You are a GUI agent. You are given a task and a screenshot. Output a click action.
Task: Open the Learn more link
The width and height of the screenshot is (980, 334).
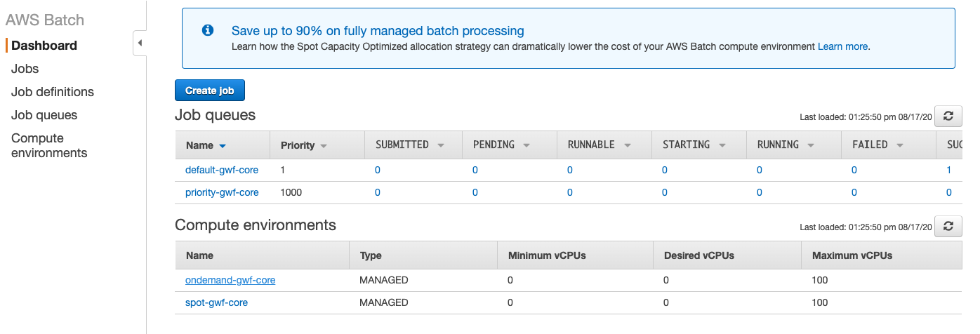843,47
